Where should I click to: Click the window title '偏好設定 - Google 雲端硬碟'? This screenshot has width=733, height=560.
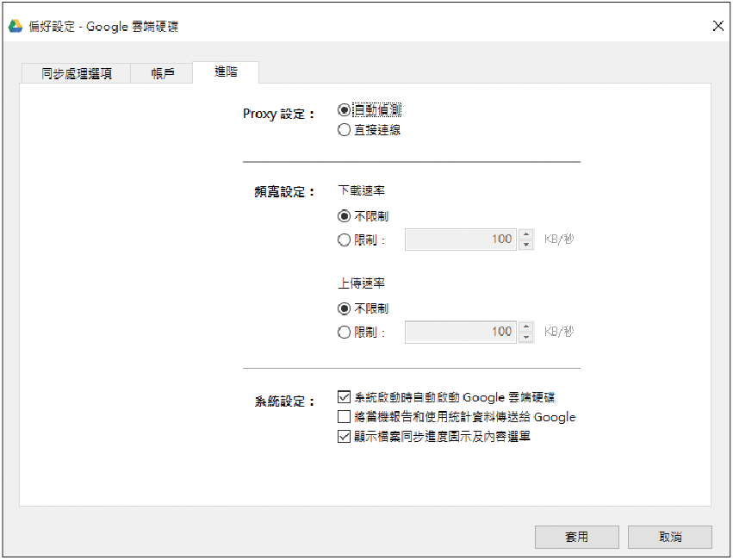(103, 27)
